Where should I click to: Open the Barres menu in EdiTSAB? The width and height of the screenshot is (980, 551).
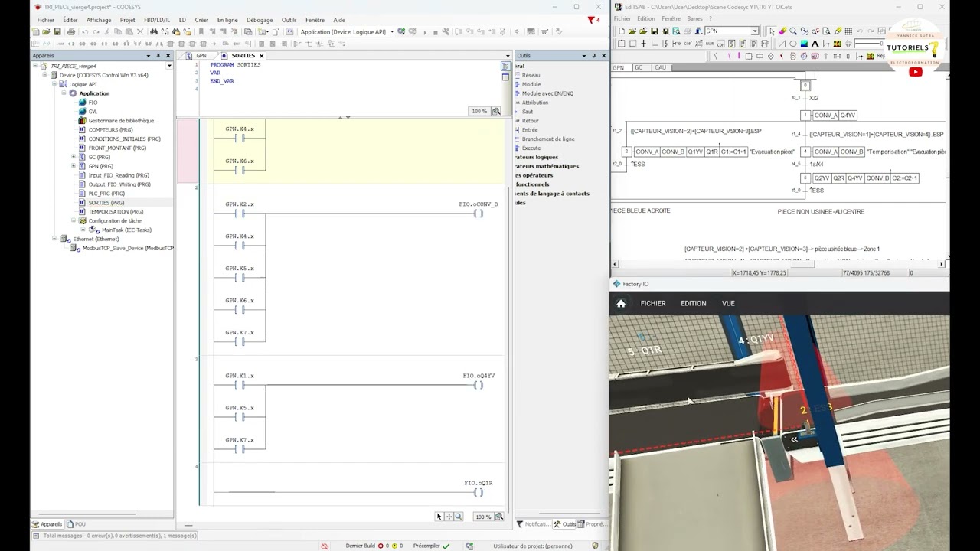(694, 18)
